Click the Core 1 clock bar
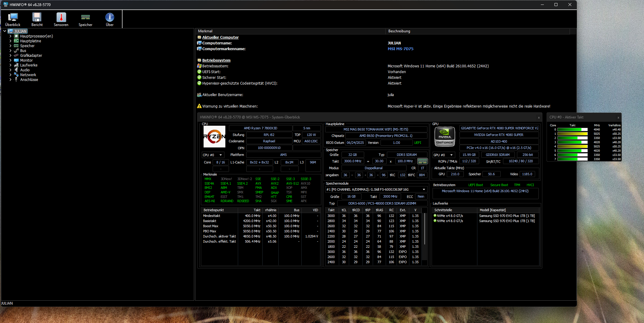The width and height of the screenshot is (644, 323). pos(572,134)
